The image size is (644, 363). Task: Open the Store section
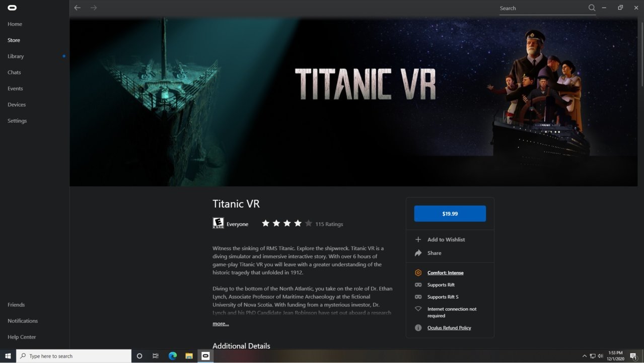(14, 40)
